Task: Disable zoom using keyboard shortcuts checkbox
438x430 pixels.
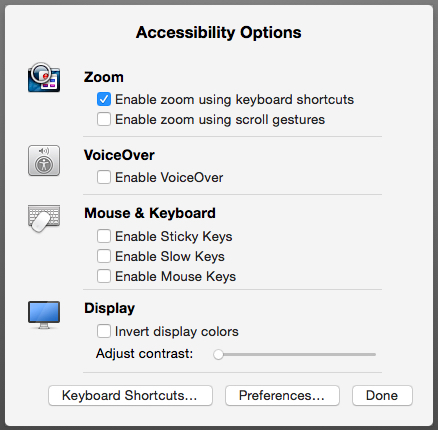Action: pyautogui.click(x=104, y=99)
